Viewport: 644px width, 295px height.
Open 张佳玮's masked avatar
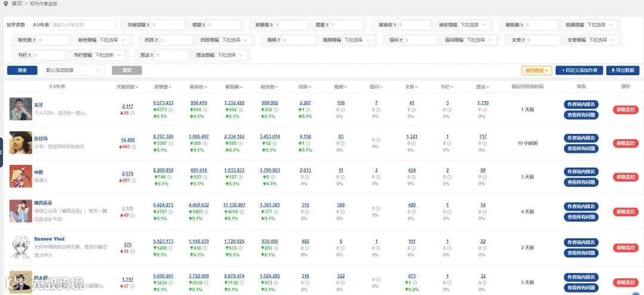[x=20, y=142]
